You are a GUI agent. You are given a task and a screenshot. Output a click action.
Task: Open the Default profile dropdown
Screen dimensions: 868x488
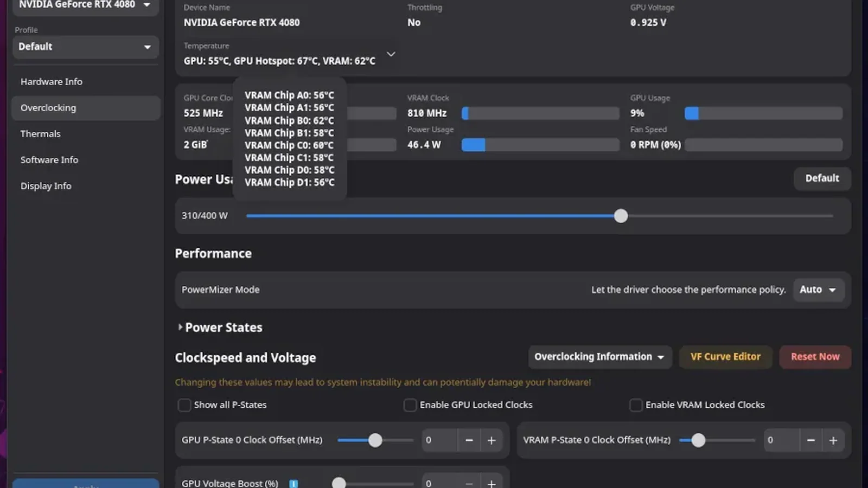(x=86, y=47)
